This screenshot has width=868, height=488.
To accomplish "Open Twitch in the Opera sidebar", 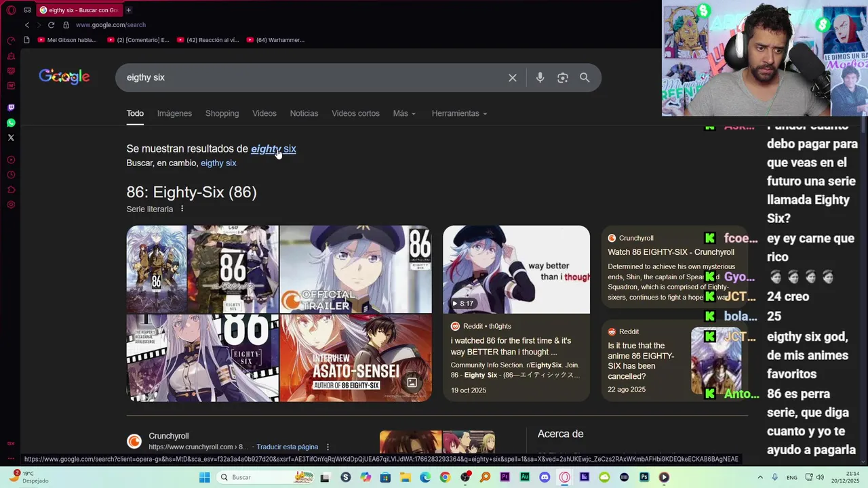I will (x=11, y=108).
